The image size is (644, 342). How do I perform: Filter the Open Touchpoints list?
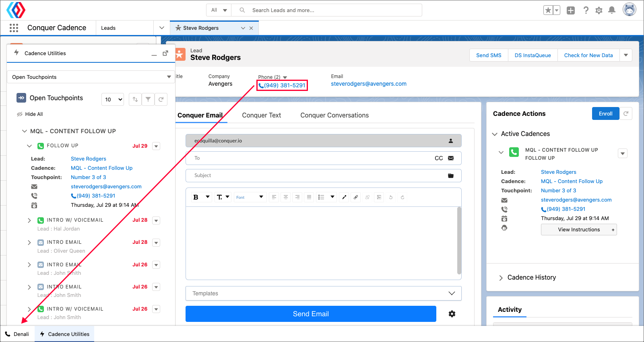[x=148, y=99]
